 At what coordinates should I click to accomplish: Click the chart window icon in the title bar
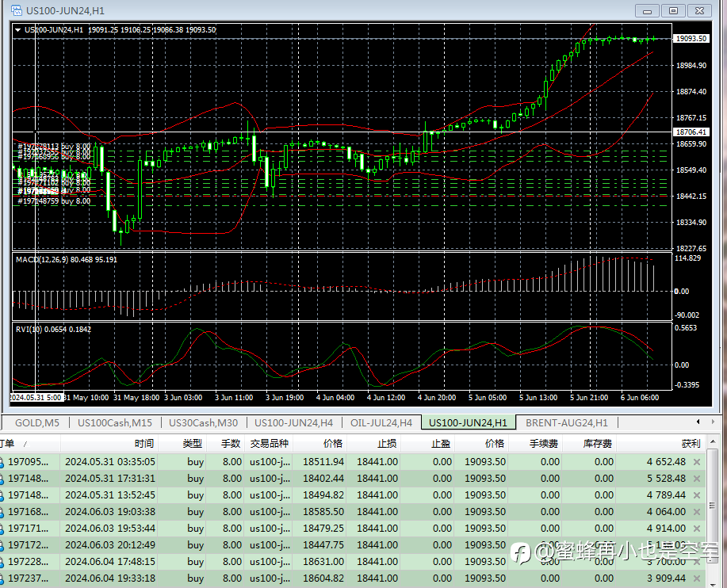tap(16, 10)
